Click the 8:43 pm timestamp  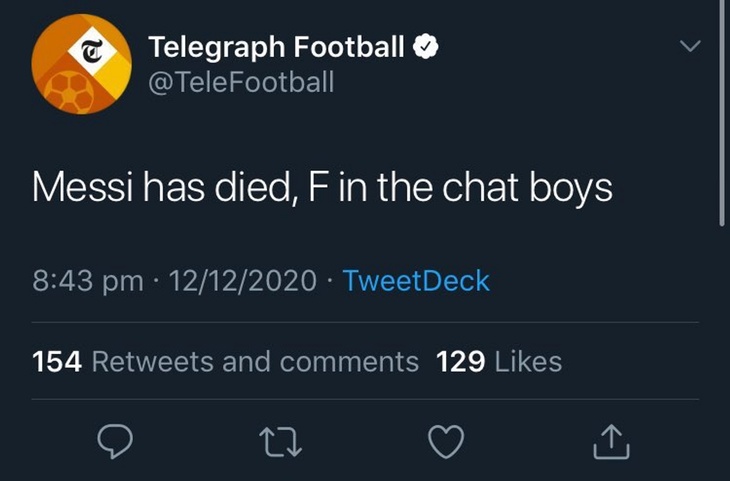[88, 281]
